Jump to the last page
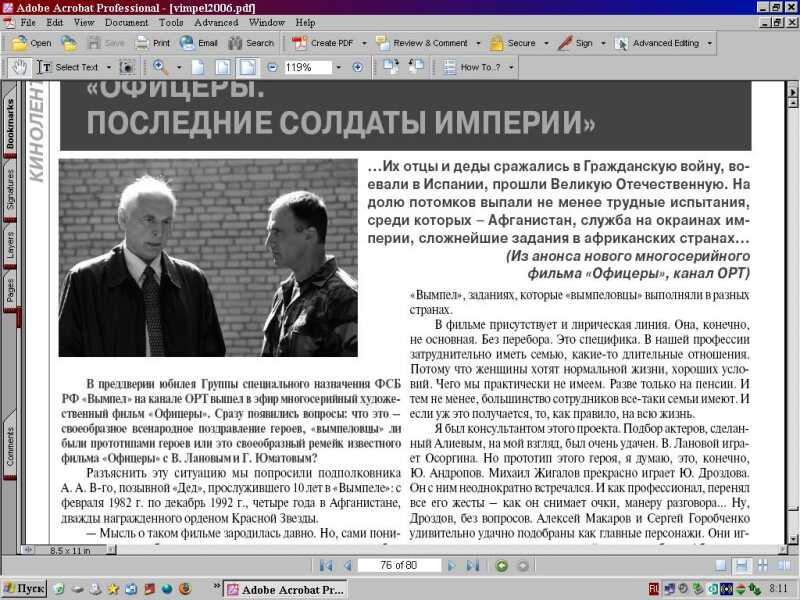 point(473,566)
